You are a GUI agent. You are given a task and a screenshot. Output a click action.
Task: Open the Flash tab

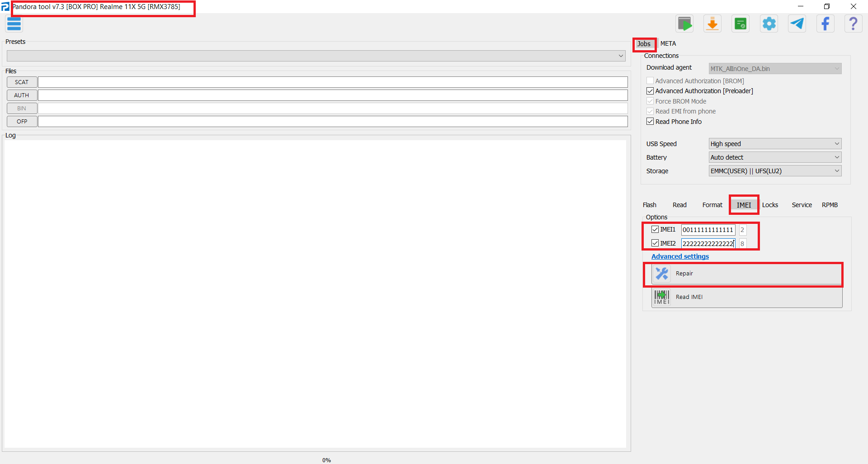[650, 205]
